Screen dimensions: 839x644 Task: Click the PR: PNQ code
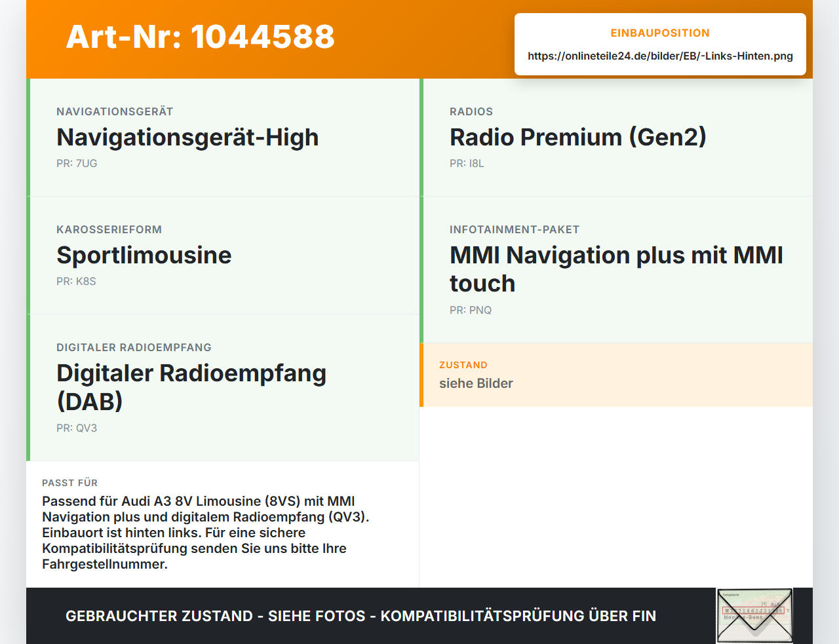(x=471, y=310)
